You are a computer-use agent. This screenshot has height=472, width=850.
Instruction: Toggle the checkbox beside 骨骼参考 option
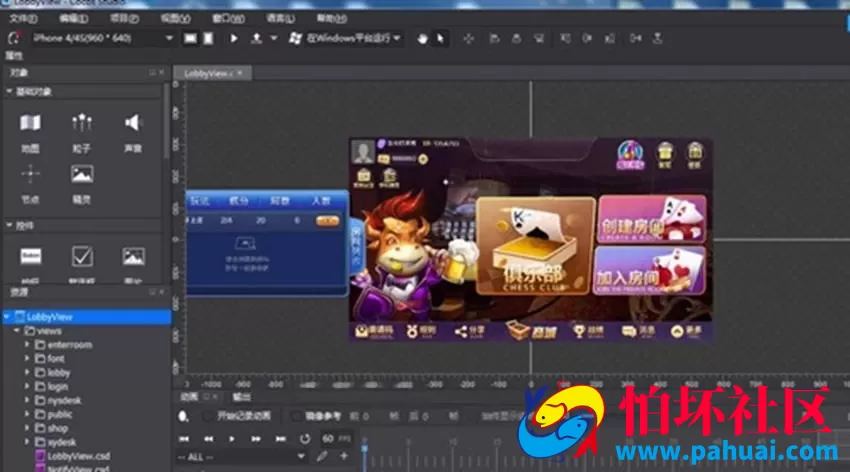coord(295,416)
